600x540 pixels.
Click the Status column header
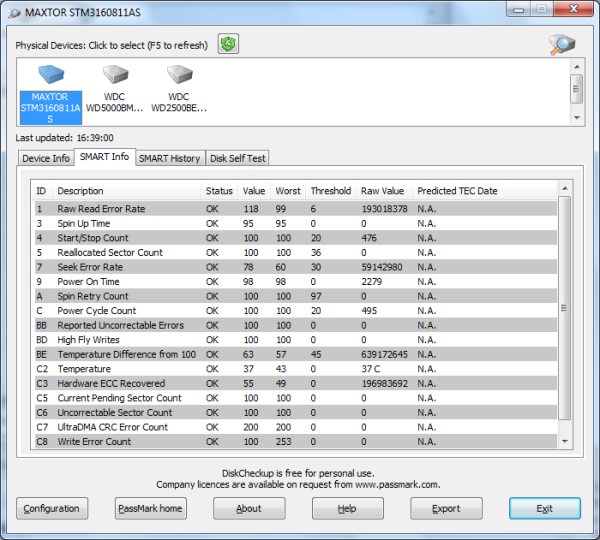pyautogui.click(x=219, y=191)
